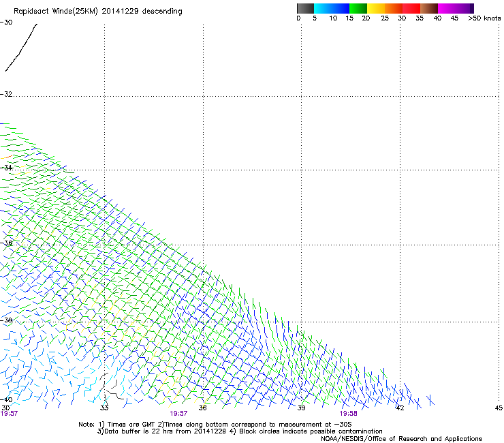Click the cyan-to-blue 5–15 knots legend segment

tap(332, 8)
